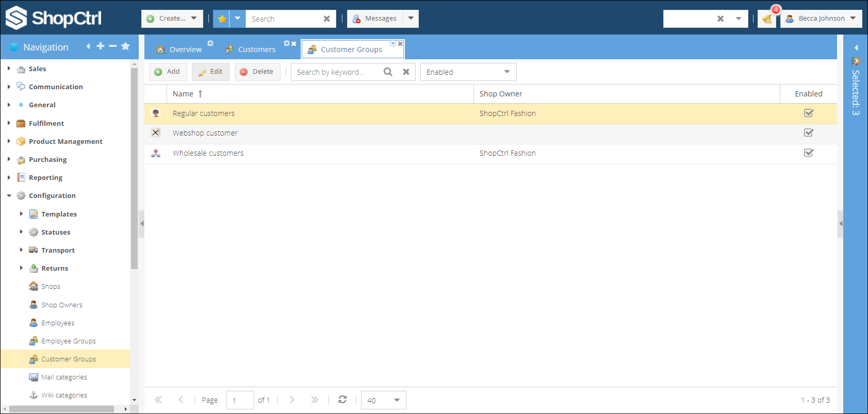The image size is (868, 414).
Task: Toggle Enabled checkbox for Regular customers
Action: [809, 113]
